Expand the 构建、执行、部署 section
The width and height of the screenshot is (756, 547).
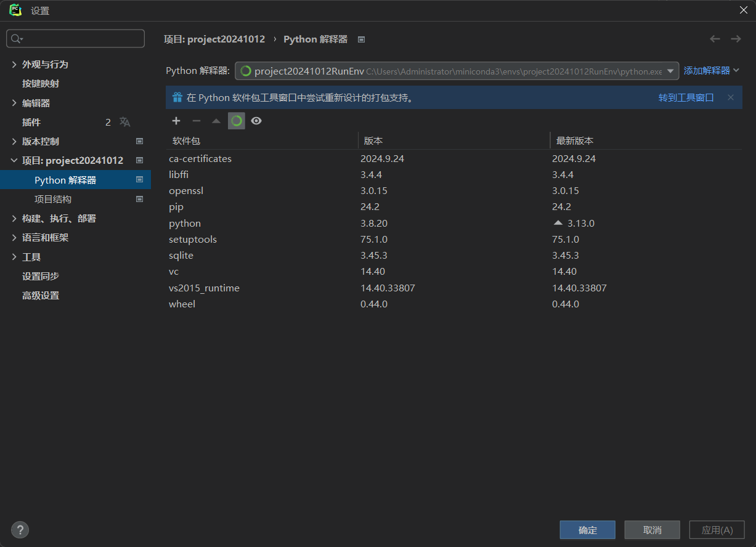pos(14,219)
